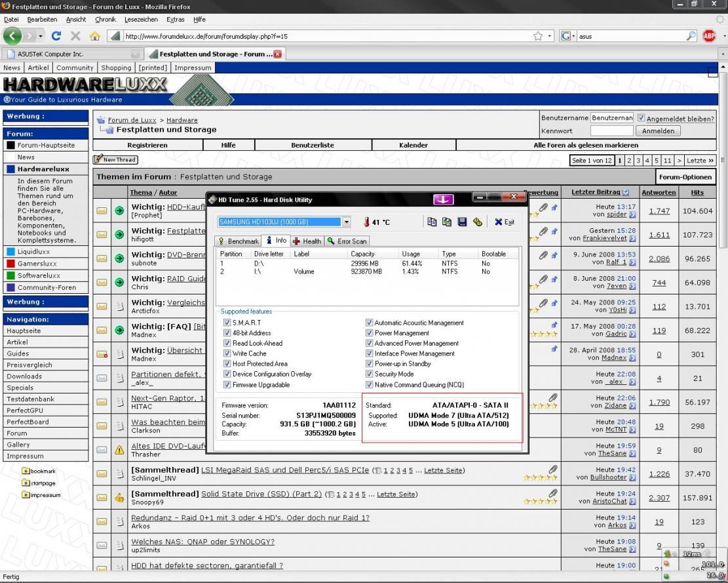
Task: Toggle the S.M.A.R.T checkbox
Action: click(227, 323)
